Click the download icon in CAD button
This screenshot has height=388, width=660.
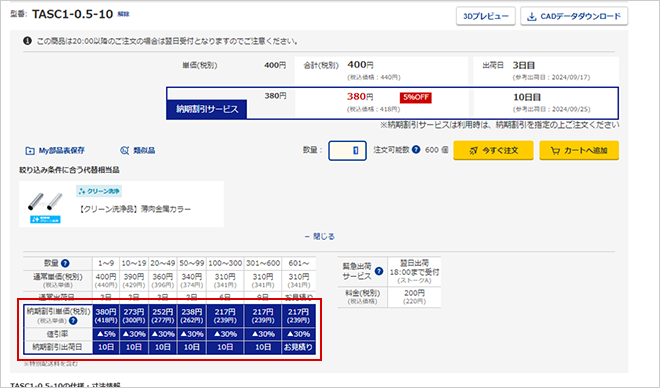[x=532, y=16]
